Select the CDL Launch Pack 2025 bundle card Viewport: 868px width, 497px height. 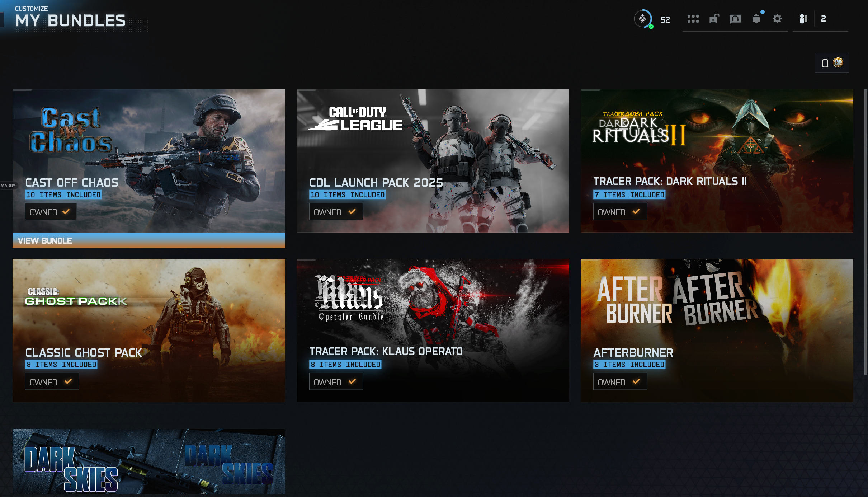click(x=433, y=161)
